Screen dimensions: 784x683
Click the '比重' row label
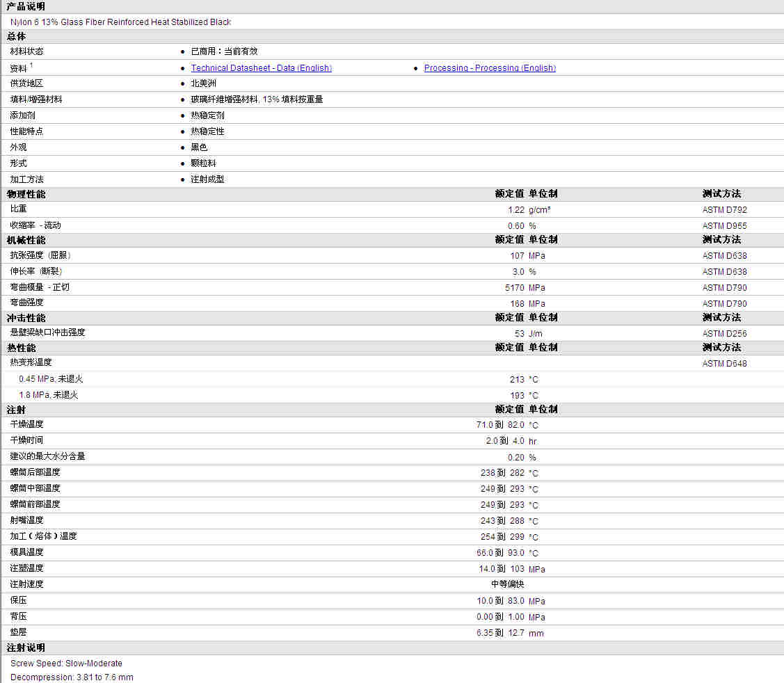tap(18, 209)
